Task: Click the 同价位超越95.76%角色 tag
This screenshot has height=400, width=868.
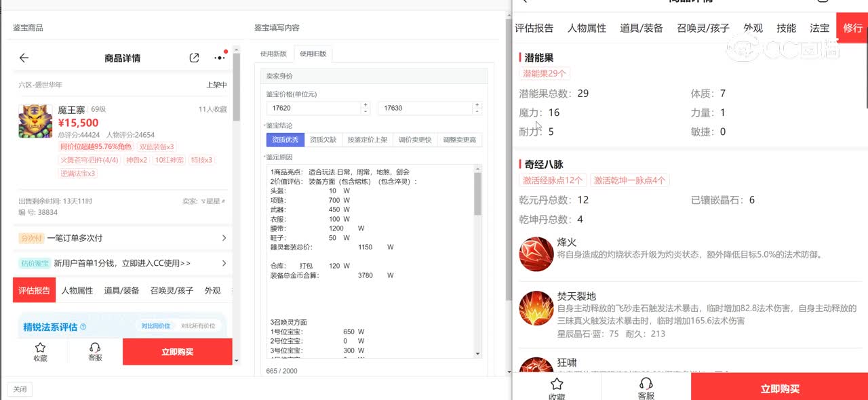Action: 96,146
